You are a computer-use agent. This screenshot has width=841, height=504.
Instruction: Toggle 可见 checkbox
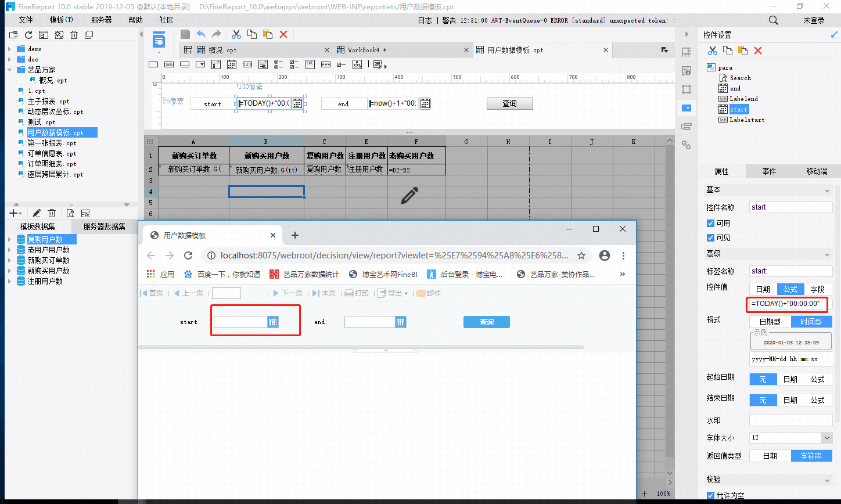click(711, 238)
